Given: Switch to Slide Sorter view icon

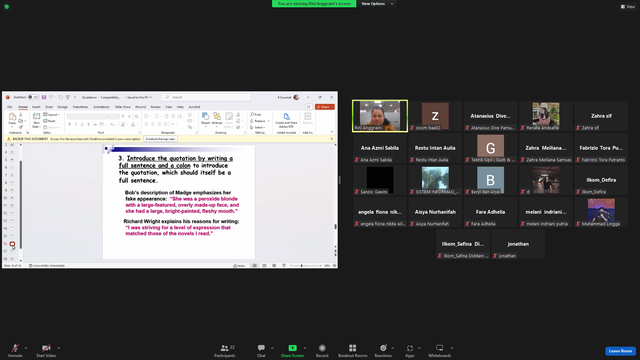Looking at the screenshot, I should 264,266.
